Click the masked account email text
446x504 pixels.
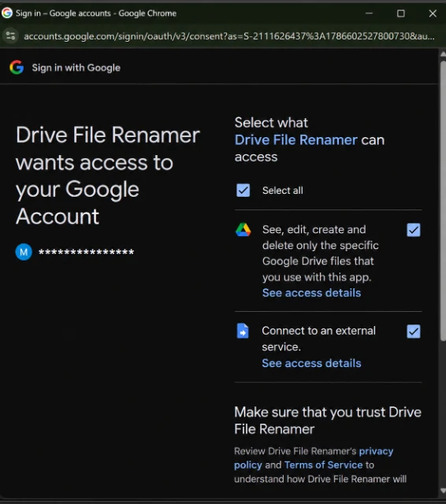(86, 252)
